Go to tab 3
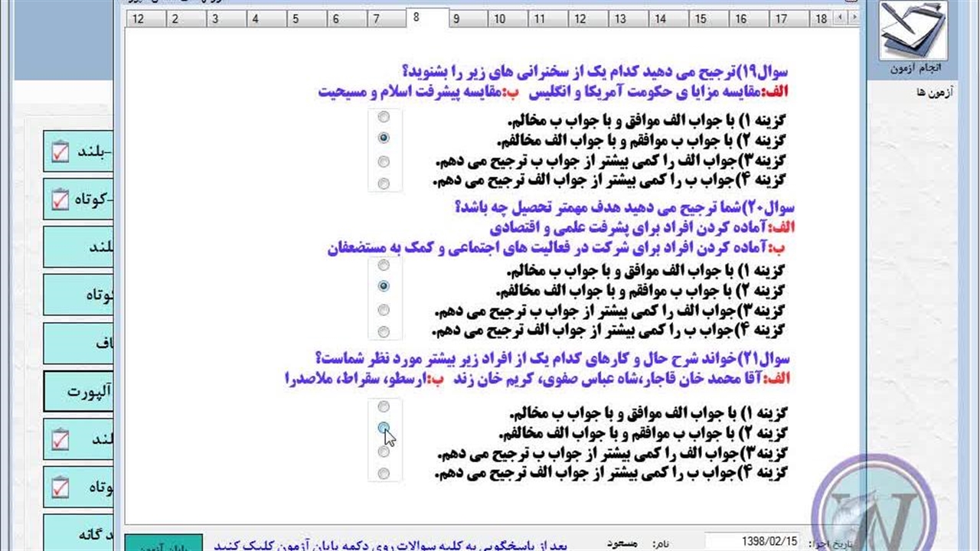The height and width of the screenshot is (551, 980). pyautogui.click(x=215, y=19)
